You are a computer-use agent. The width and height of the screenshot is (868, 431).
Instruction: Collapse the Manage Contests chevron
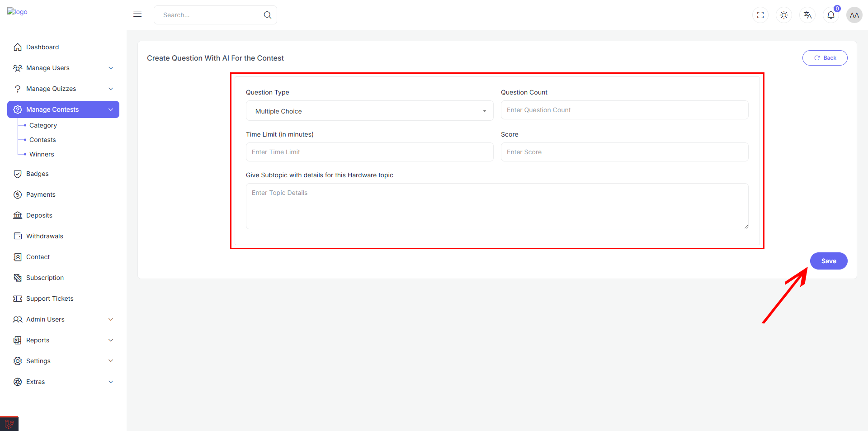pos(111,109)
